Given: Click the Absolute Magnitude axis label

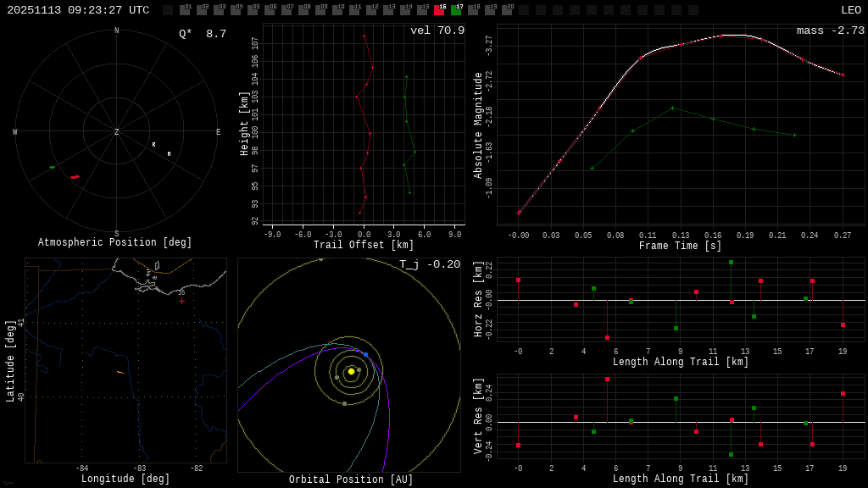Looking at the screenshot, I should tap(478, 125).
